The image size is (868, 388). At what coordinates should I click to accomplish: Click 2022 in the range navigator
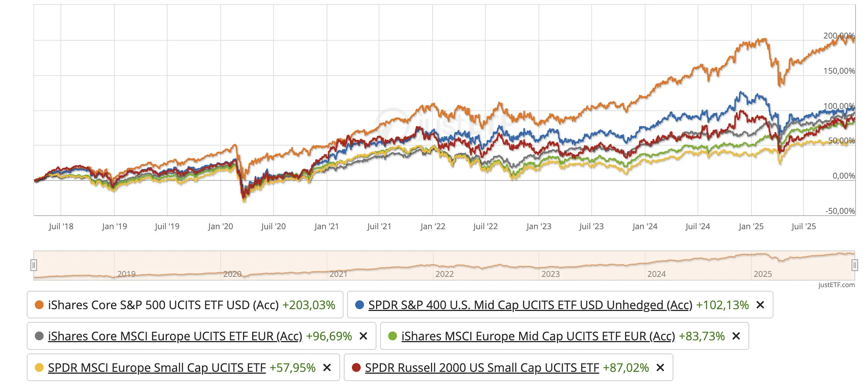(x=444, y=274)
